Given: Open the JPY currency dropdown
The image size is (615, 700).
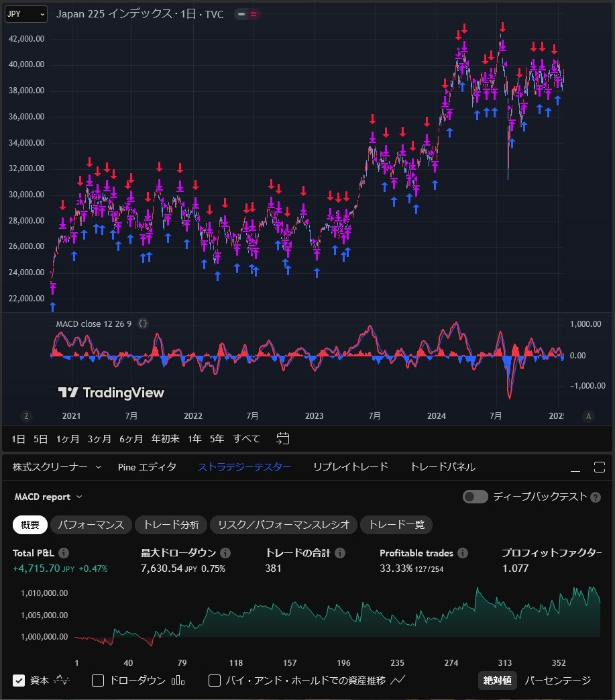Looking at the screenshot, I should tap(25, 13).
